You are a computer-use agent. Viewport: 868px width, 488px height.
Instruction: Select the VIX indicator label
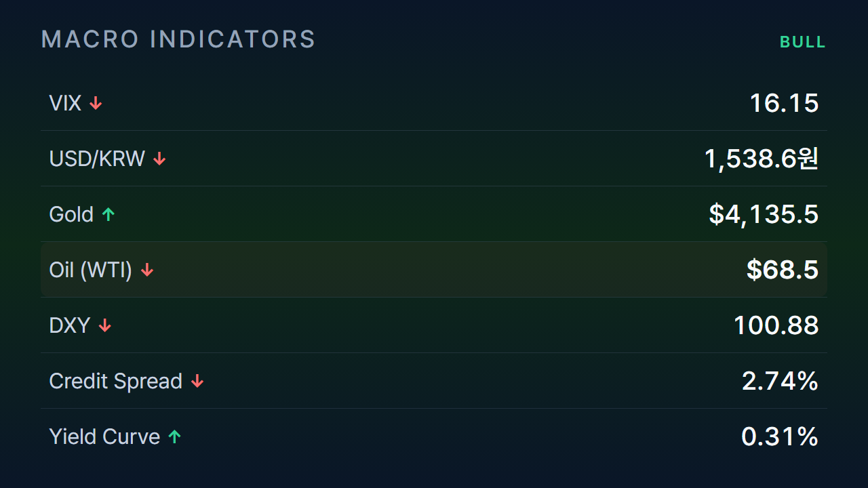click(x=66, y=103)
